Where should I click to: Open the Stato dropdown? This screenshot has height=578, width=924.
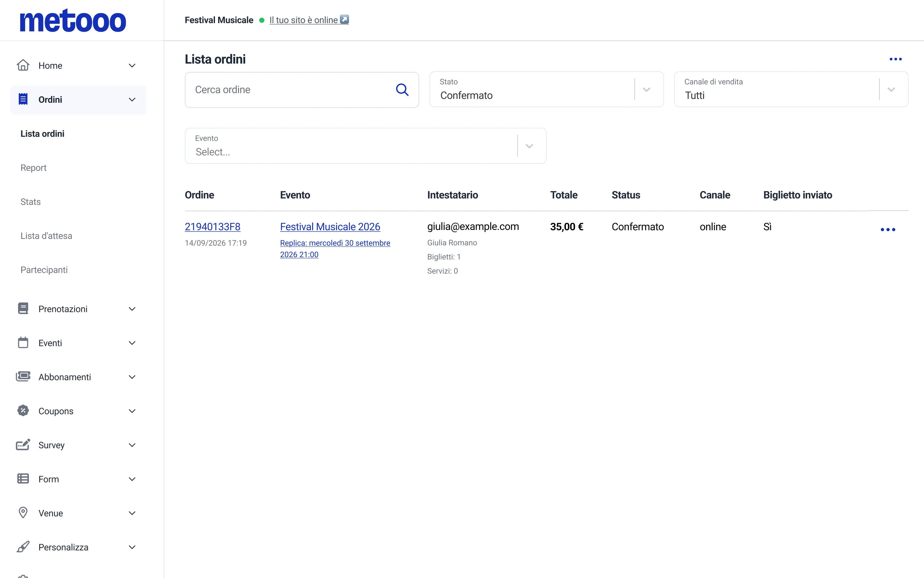coord(546,90)
